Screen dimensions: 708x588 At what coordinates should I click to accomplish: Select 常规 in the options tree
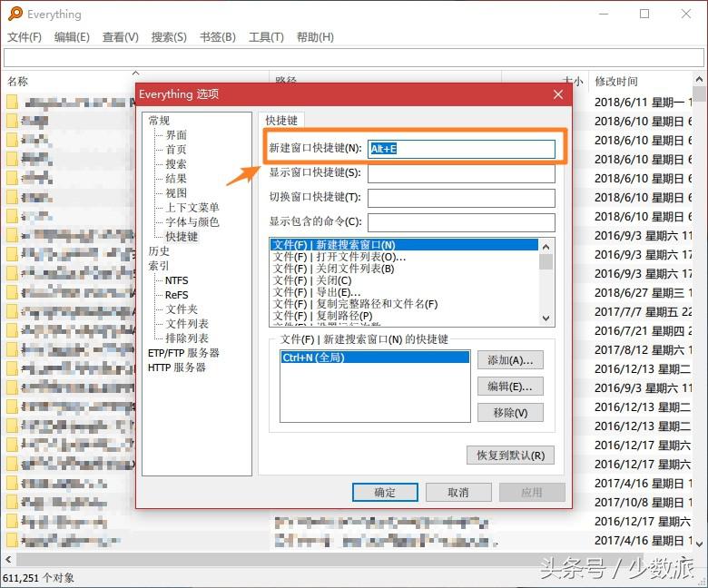tap(159, 121)
